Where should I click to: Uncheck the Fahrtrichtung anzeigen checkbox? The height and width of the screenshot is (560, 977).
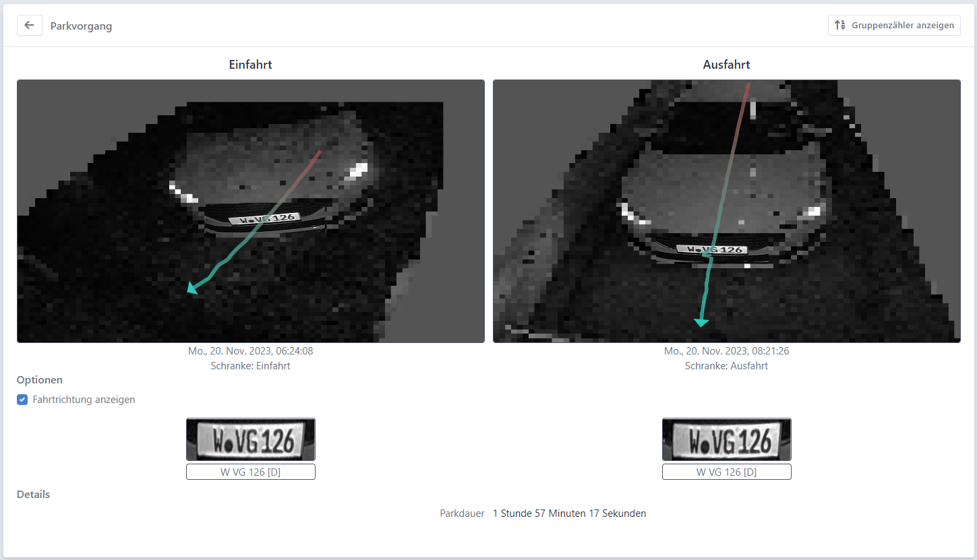point(22,400)
